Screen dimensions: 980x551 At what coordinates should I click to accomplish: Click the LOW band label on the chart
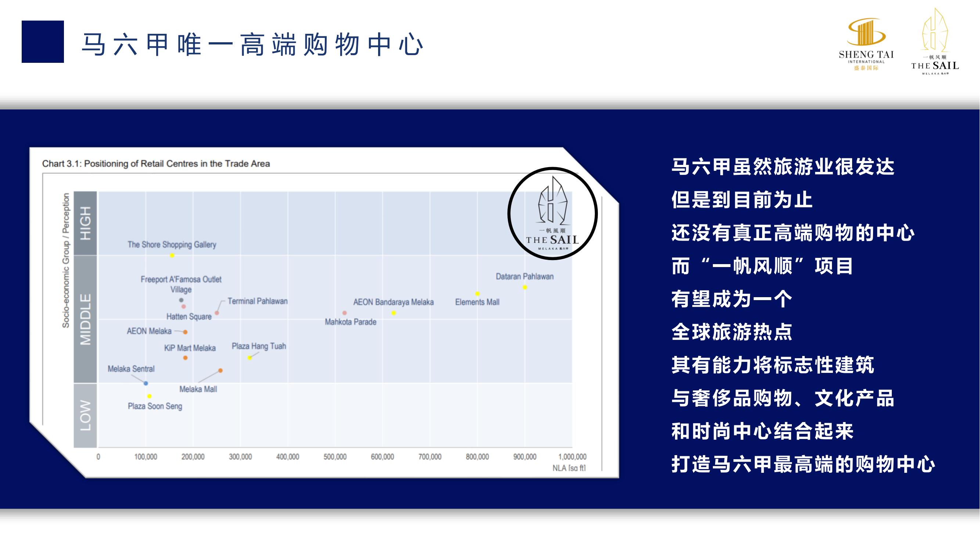(x=85, y=415)
